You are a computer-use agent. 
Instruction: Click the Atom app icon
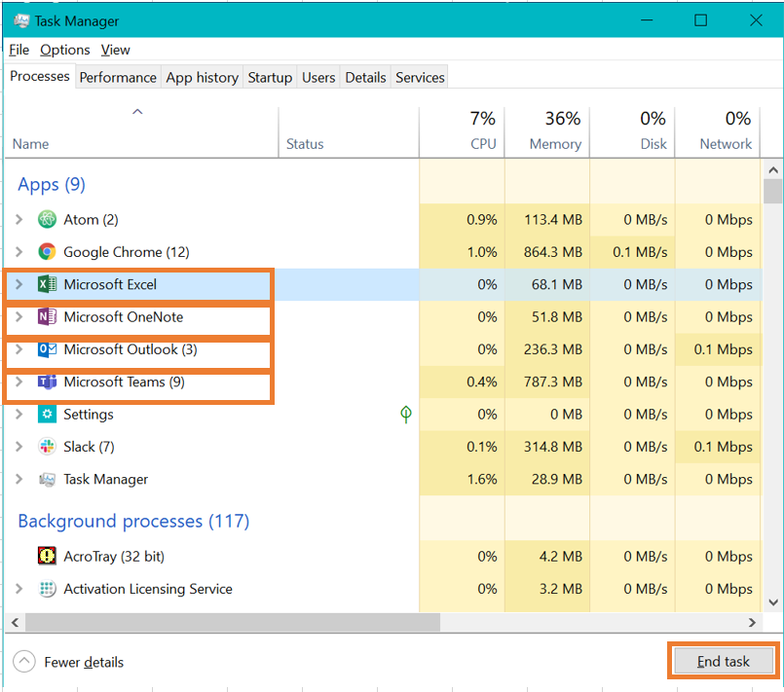(x=47, y=219)
